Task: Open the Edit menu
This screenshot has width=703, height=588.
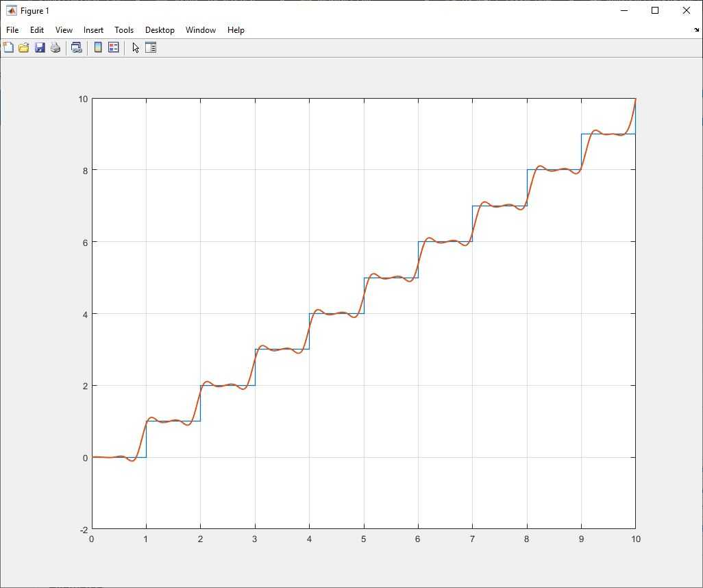Action: [37, 30]
